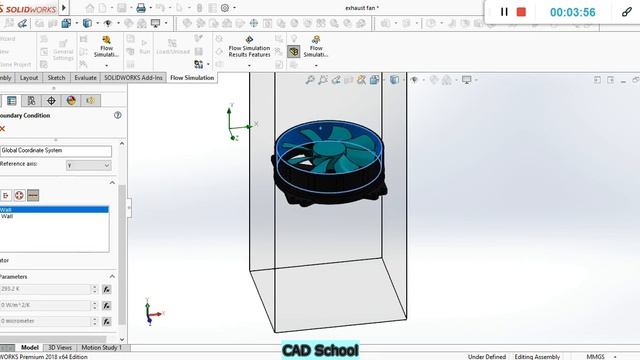
Task: Switch to the 3D Views tab
Action: [x=60, y=347]
